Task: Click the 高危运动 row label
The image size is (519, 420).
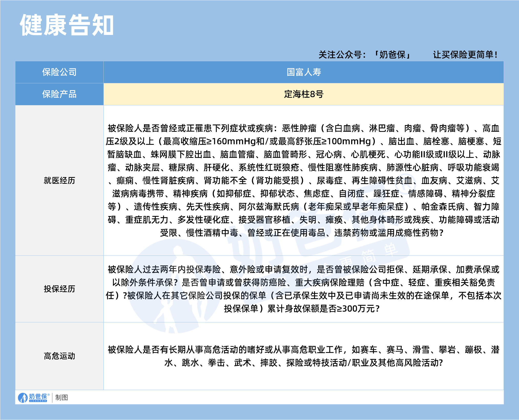Action: (x=59, y=356)
